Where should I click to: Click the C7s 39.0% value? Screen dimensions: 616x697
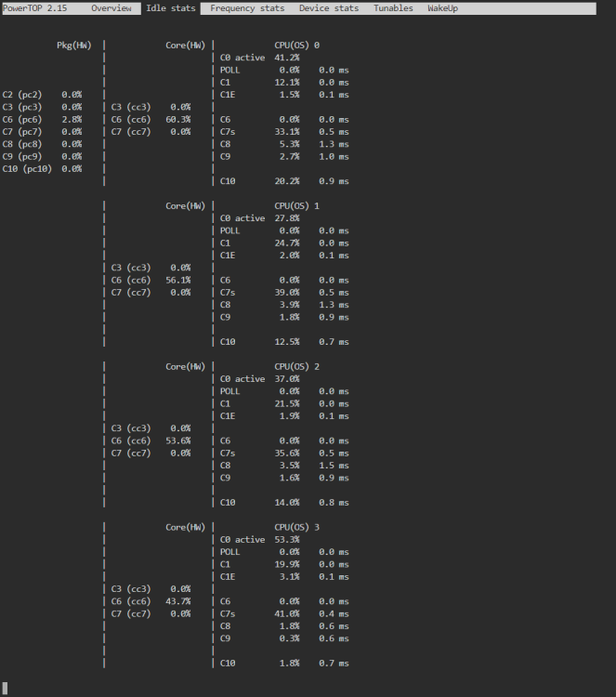coord(287,293)
